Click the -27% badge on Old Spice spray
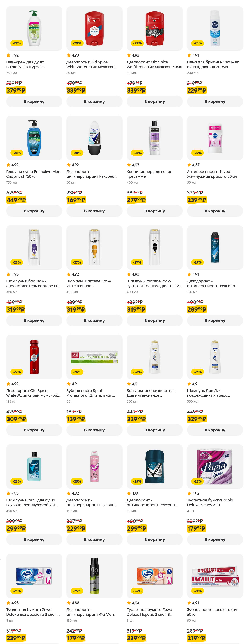248x644 pixels. tap(17, 372)
